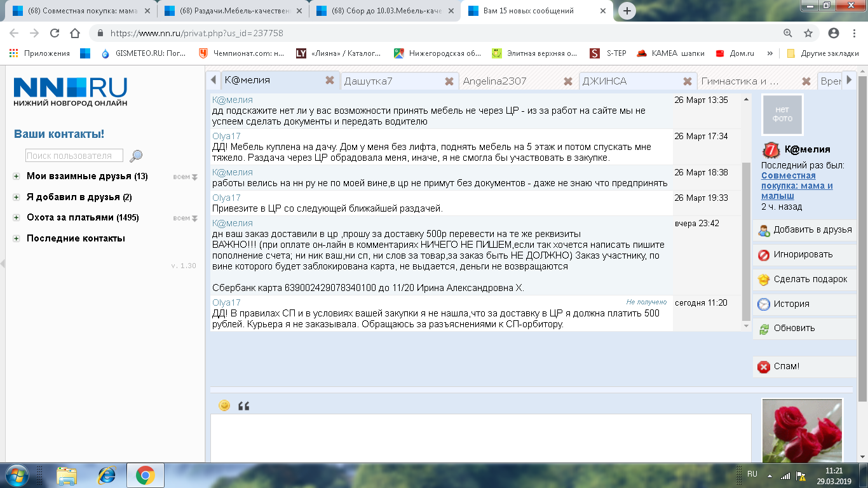Click the 'нет фото' avatar placeholder
Screen dimensions: 868x488
pyautogui.click(x=782, y=115)
